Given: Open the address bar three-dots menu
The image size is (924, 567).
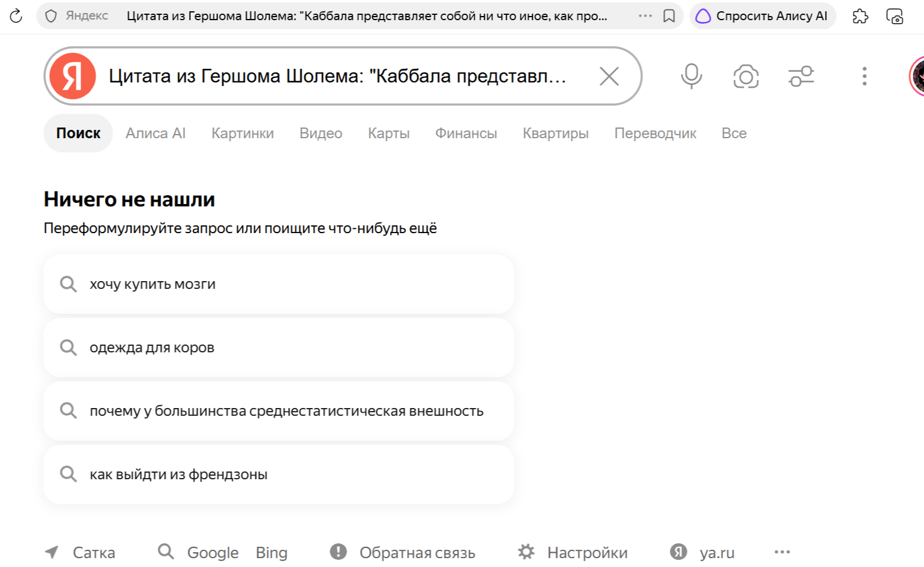Looking at the screenshot, I should [x=645, y=16].
